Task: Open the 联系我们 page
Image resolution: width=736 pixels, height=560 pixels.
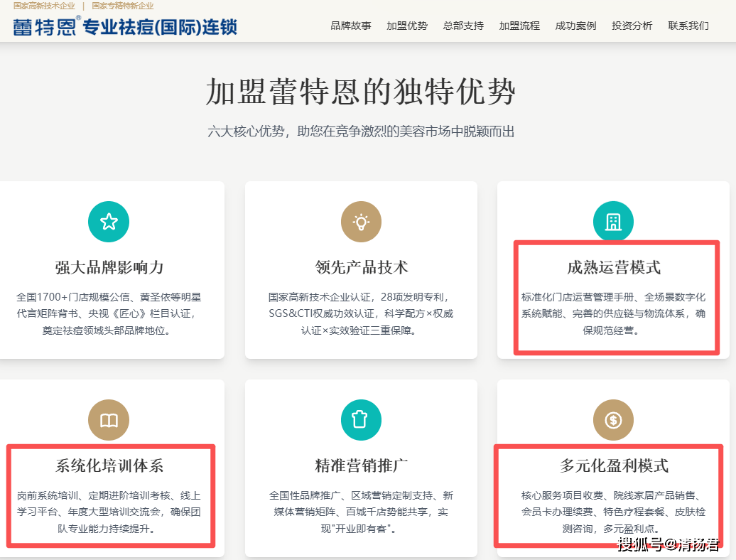Action: tap(688, 25)
